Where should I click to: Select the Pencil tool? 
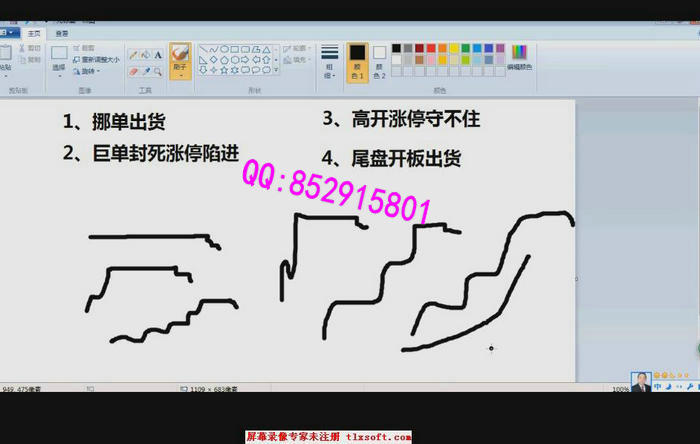pyautogui.click(x=134, y=55)
